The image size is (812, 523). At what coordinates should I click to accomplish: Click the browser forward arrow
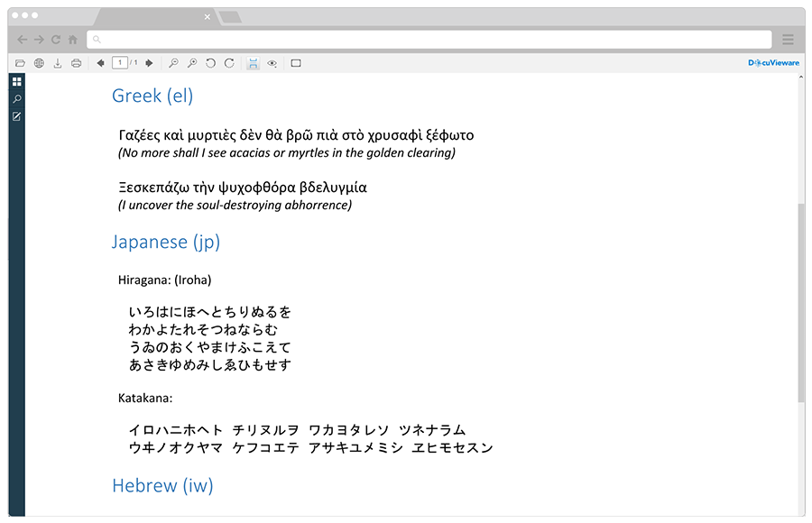pos(39,40)
